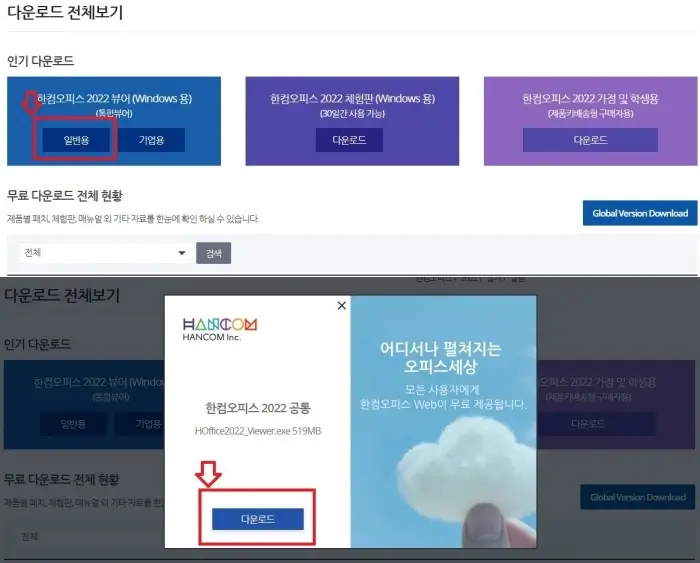Image resolution: width=700 pixels, height=563 pixels.
Task: Click the 한컴오피스 2022 체험판 (Windows 용) card title
Action: [x=352, y=98]
